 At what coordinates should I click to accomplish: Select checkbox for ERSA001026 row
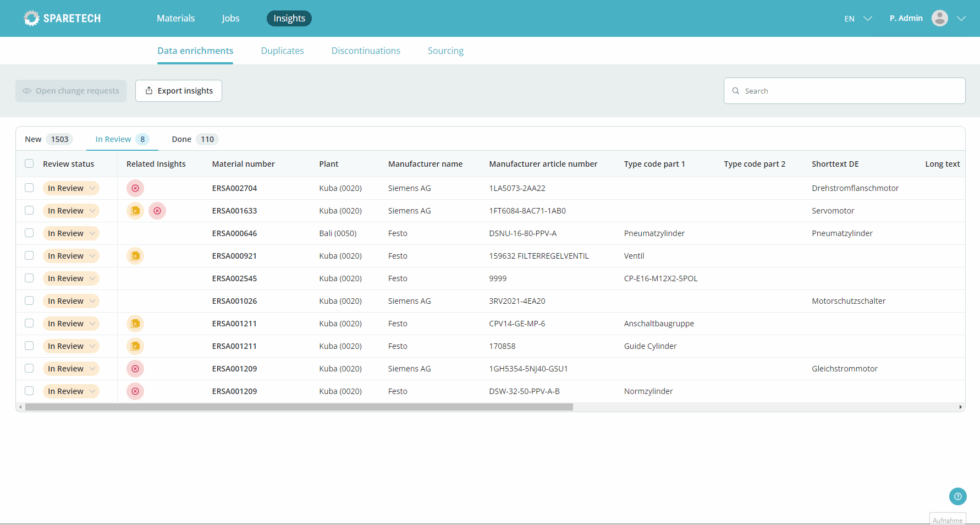[29, 300]
